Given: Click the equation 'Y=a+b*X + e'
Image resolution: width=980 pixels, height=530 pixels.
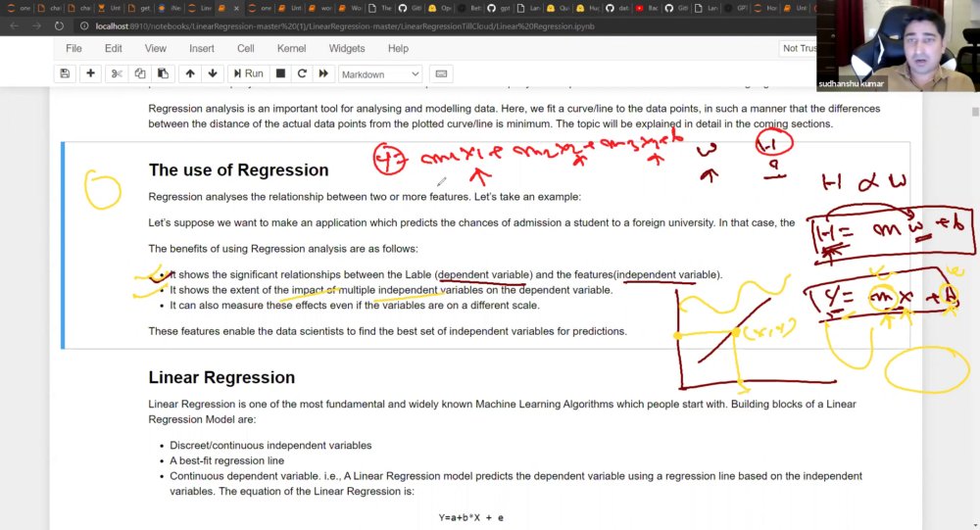Looking at the screenshot, I should [x=470, y=517].
